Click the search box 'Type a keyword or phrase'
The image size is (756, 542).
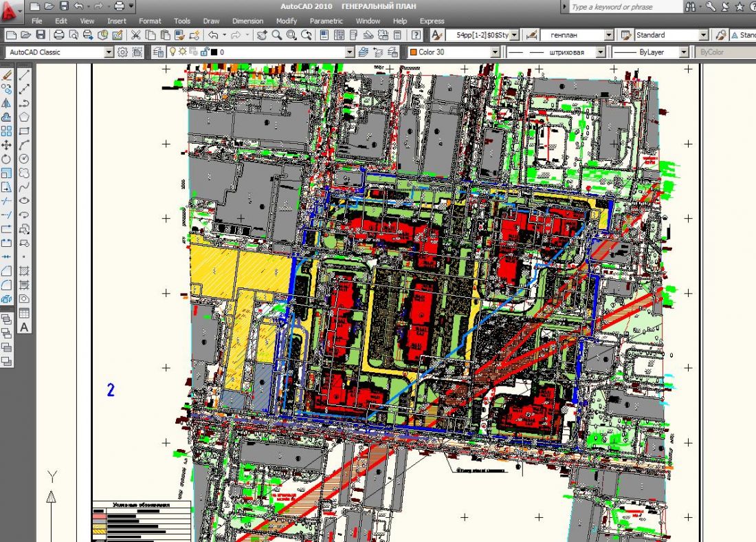[x=626, y=7]
